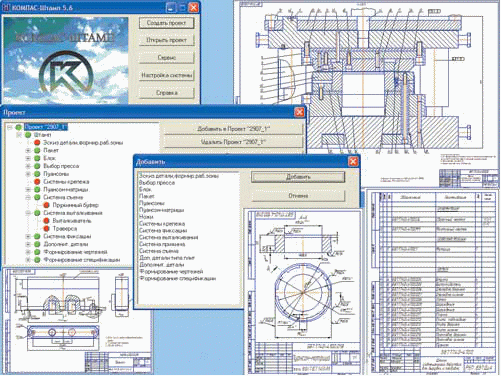
Task: Click green status icon of Система выталкивания
Action: click(37, 213)
